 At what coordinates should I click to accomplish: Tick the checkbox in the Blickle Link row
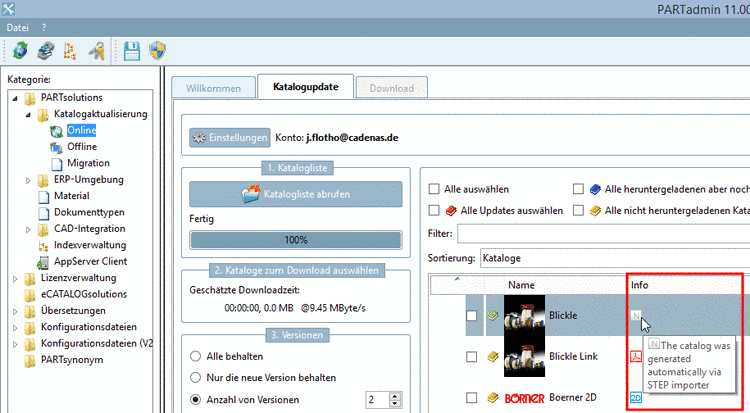[x=472, y=357]
